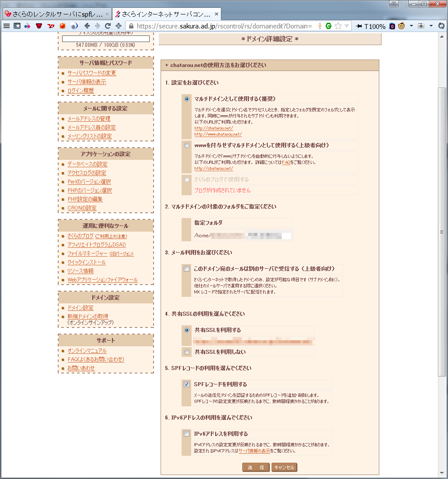Viewport: 448px width, 479px height.
Task: Select wwwを付与せずマルチドメイン radio button
Action: pos(187,145)
